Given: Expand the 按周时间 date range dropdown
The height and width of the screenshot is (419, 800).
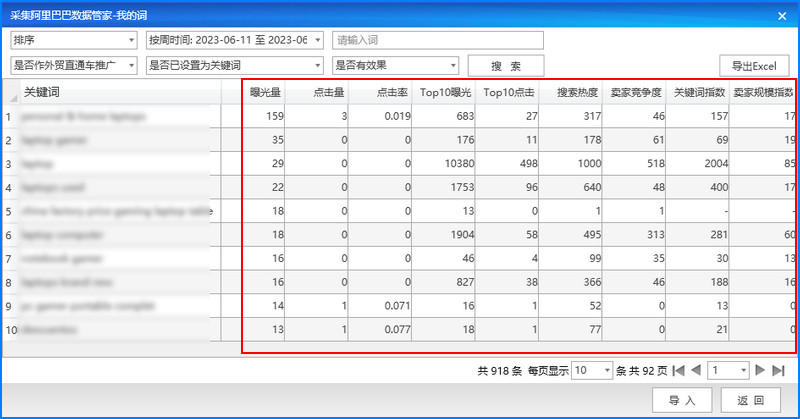Looking at the screenshot, I should (x=235, y=40).
